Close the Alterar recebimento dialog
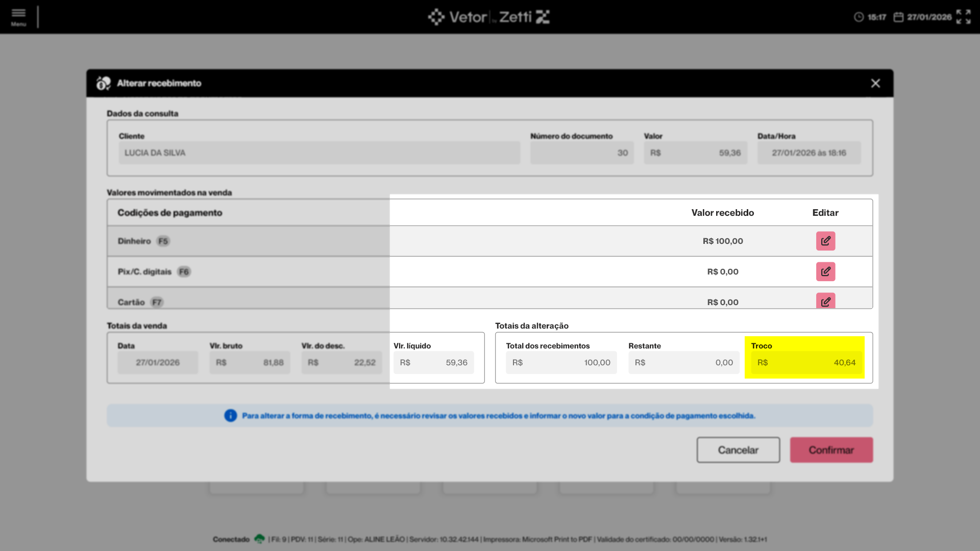The width and height of the screenshot is (980, 551). (x=875, y=83)
